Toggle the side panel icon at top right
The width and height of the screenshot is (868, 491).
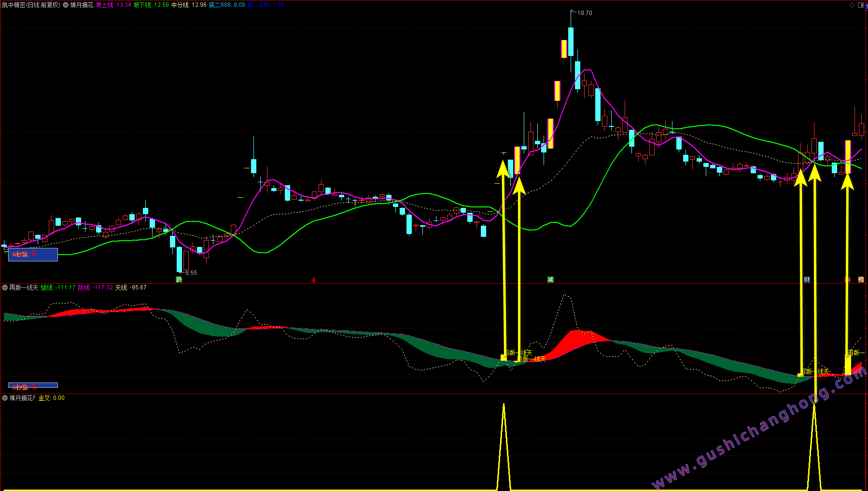860,5
